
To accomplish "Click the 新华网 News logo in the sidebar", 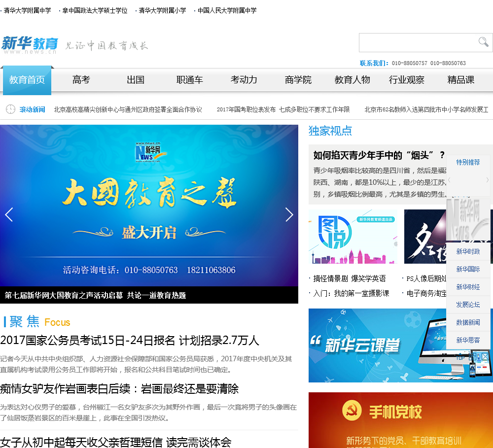I will coord(468,220).
